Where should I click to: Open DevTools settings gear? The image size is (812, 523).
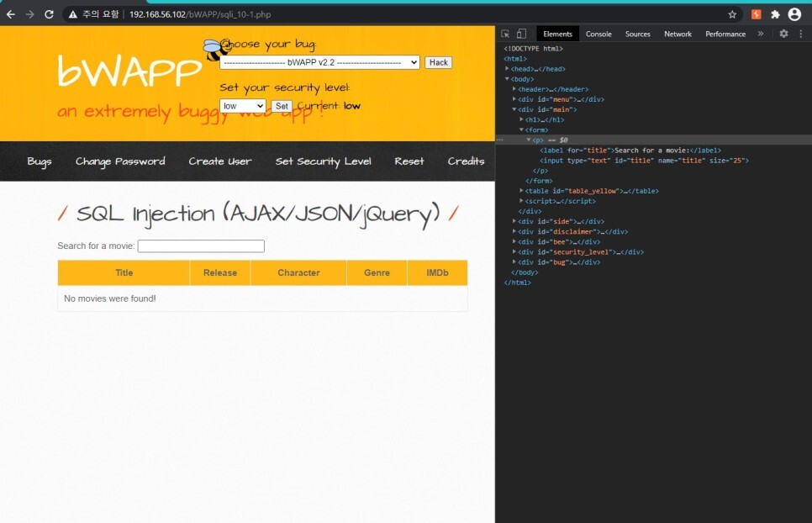click(783, 34)
